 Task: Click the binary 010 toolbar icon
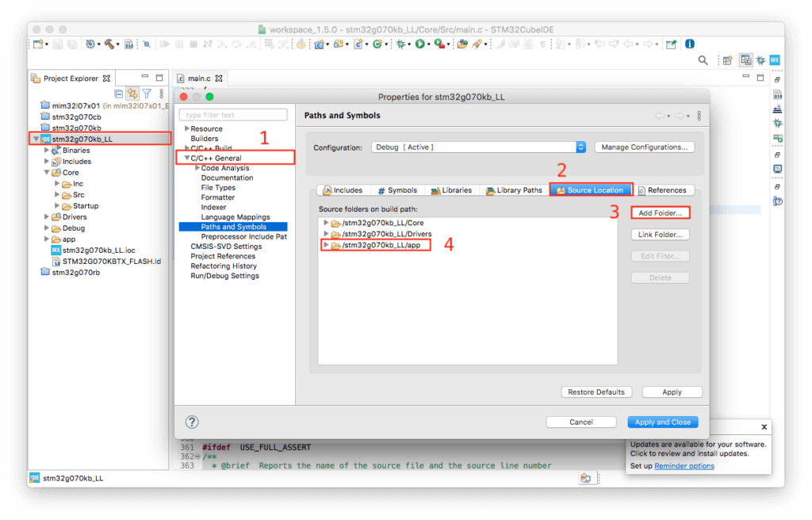point(129,44)
